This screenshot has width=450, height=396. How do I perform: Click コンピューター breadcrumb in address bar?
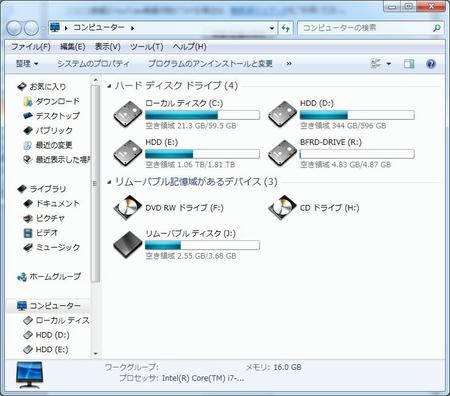click(99, 28)
